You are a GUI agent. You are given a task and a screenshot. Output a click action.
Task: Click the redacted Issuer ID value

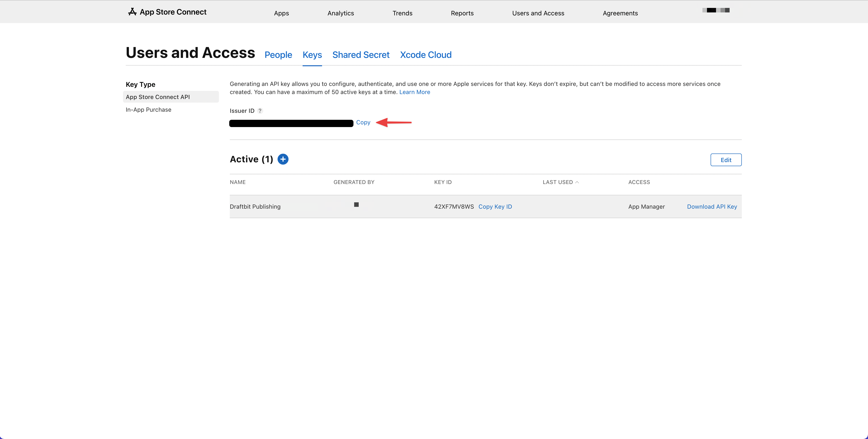[x=291, y=123]
